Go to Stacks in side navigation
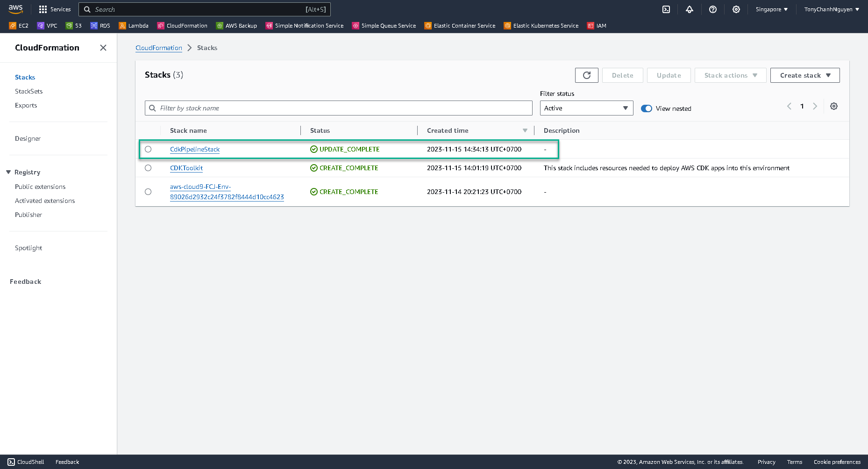The height and width of the screenshot is (469, 868). coord(25,77)
